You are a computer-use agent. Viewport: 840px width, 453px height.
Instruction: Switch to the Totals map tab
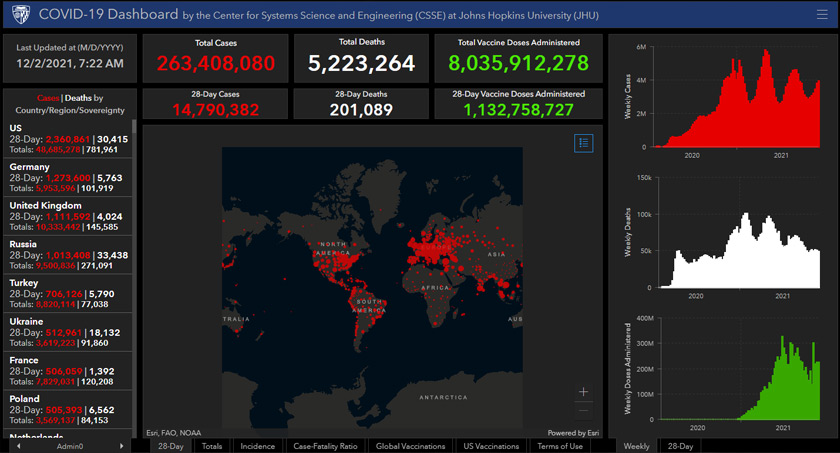pos(212,446)
